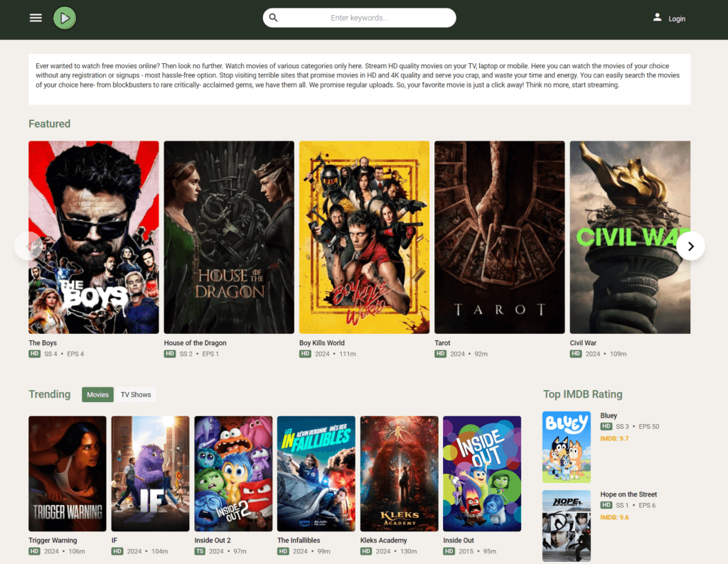
Task: Open The Boys poster in Featured
Action: pos(94,237)
